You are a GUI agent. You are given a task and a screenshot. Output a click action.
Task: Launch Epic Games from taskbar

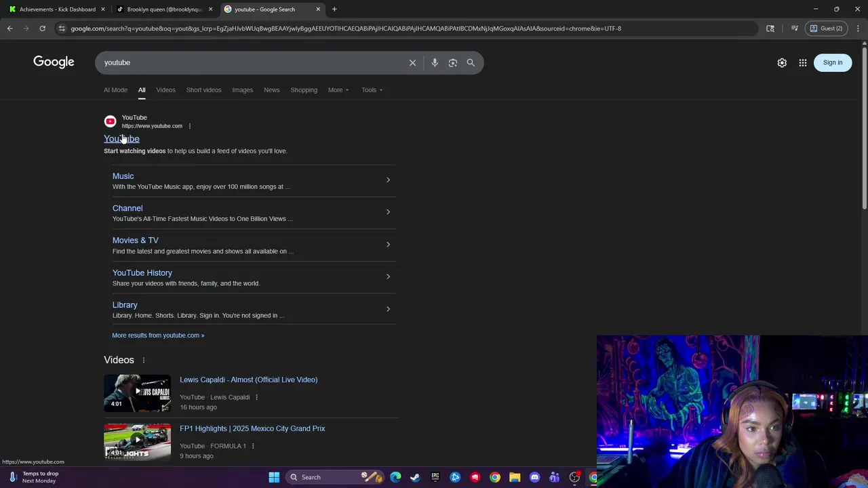tap(435, 477)
